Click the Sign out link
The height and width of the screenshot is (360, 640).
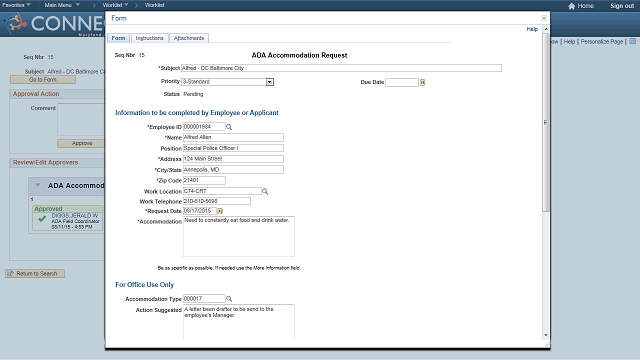(622, 6)
